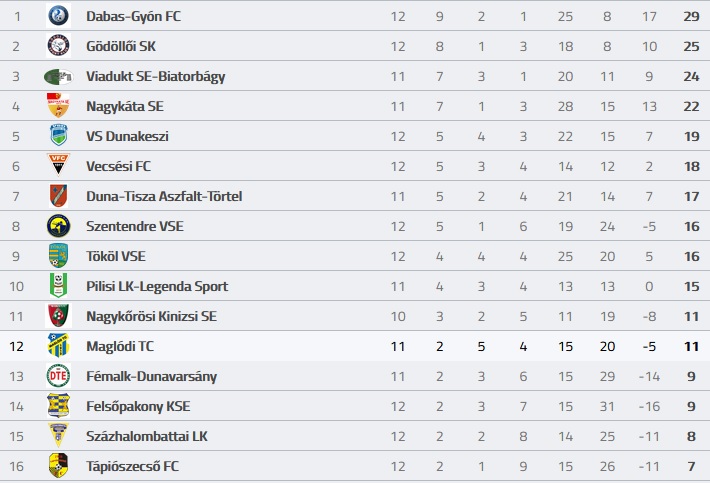Open the Felsőpakony KSE team link
Screen dimensions: 710x483
[138, 406]
